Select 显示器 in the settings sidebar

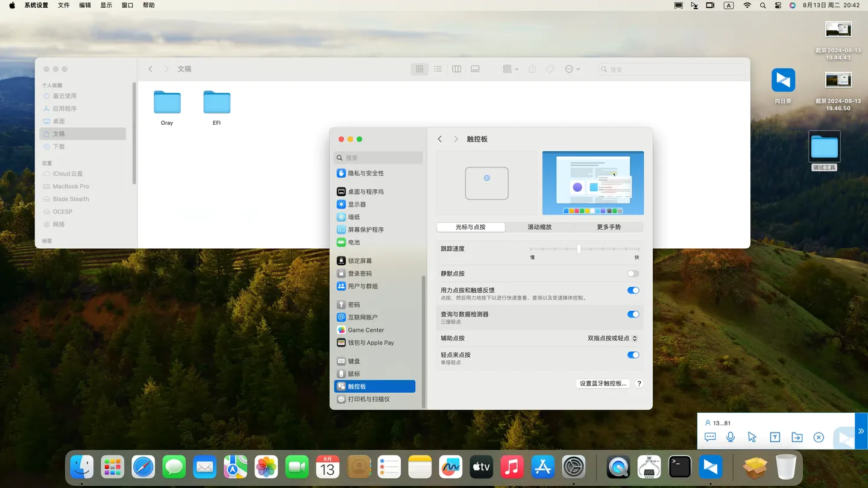point(357,204)
